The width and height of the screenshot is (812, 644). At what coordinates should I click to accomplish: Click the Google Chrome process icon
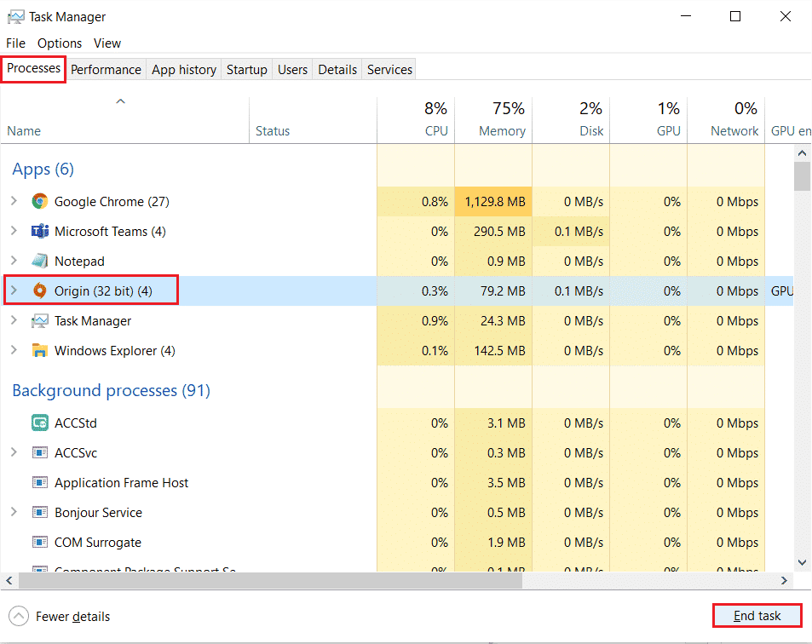click(x=39, y=201)
